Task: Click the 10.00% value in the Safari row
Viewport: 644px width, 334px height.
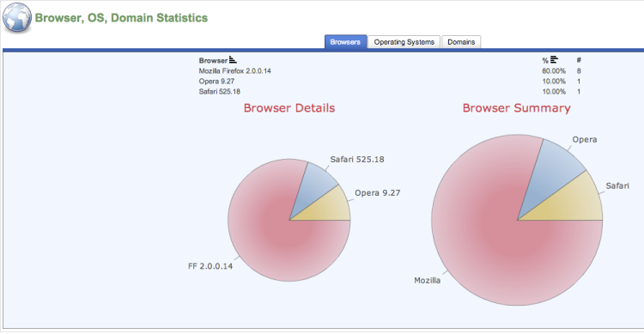Action: tap(554, 92)
